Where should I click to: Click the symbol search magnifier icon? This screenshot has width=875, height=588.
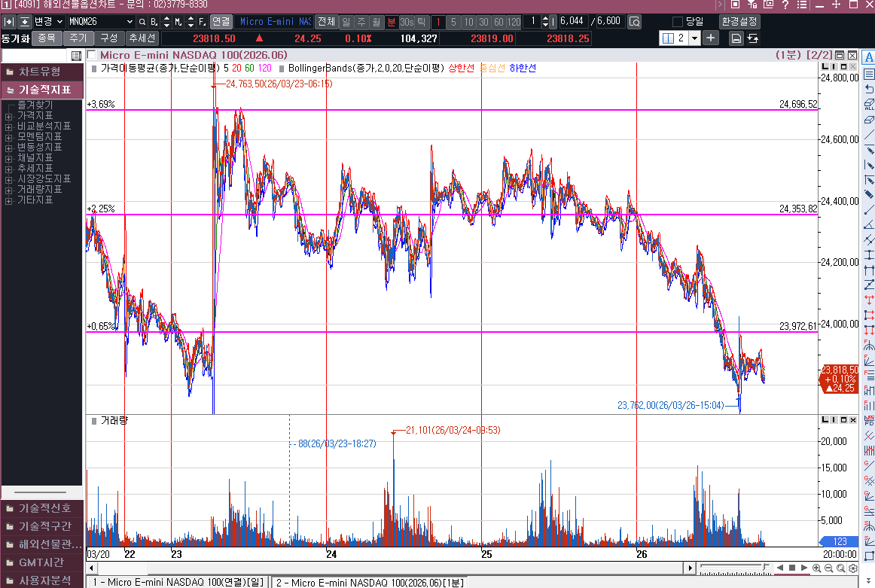(142, 22)
